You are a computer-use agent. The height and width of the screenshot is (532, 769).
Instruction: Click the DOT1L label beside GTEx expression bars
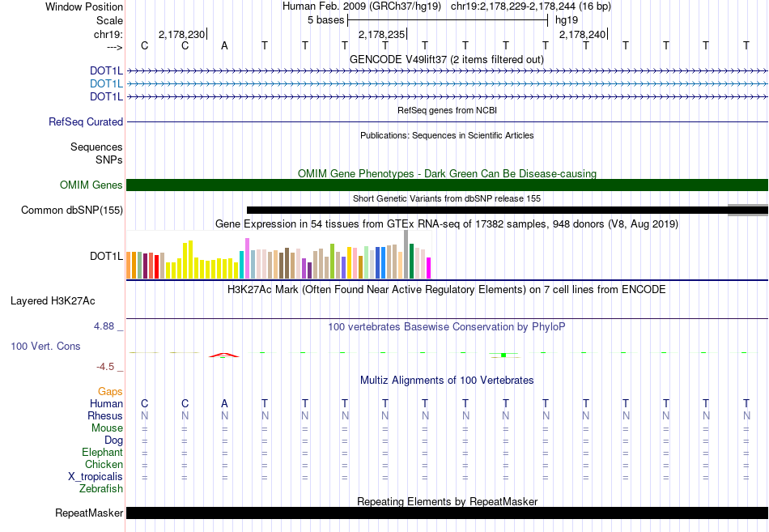click(106, 256)
